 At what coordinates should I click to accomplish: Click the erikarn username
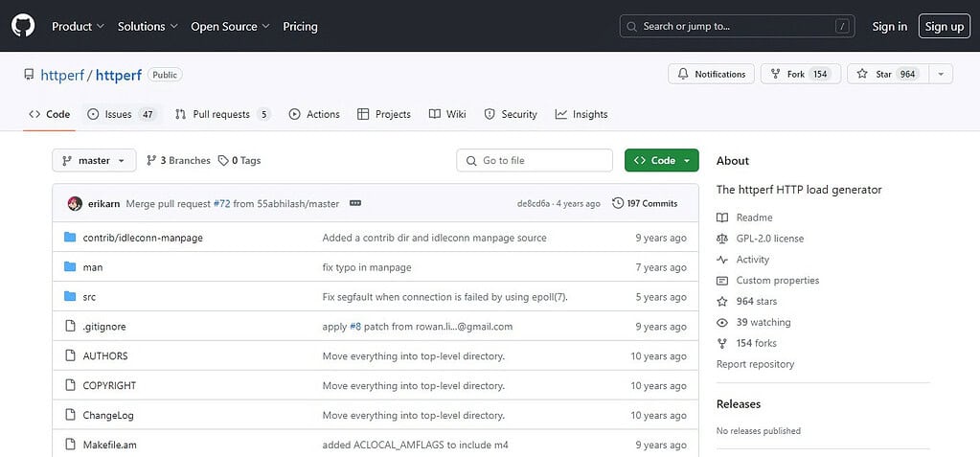[104, 204]
